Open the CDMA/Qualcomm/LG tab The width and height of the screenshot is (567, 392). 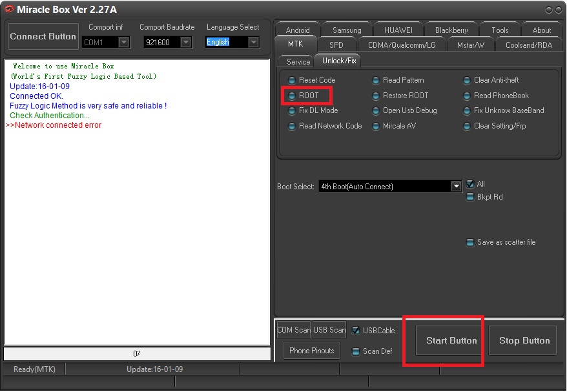(402, 45)
